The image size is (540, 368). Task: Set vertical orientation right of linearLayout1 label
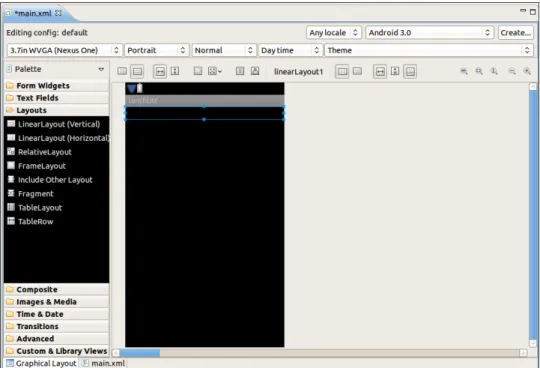(x=357, y=71)
